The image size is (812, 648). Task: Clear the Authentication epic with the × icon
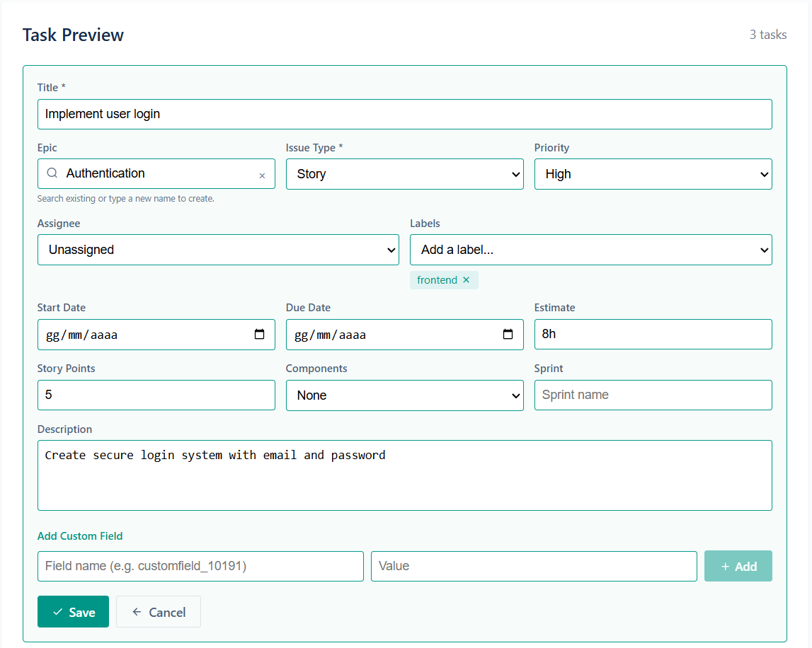pyautogui.click(x=262, y=174)
